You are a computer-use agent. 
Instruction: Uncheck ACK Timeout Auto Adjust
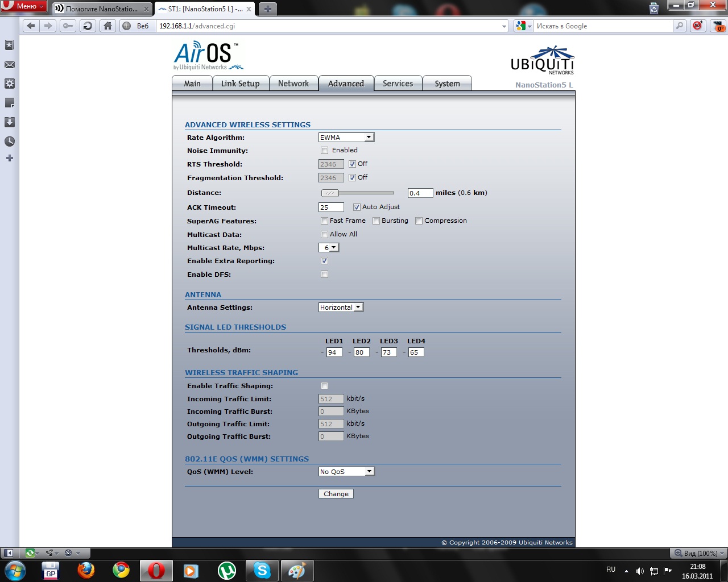[x=357, y=207]
